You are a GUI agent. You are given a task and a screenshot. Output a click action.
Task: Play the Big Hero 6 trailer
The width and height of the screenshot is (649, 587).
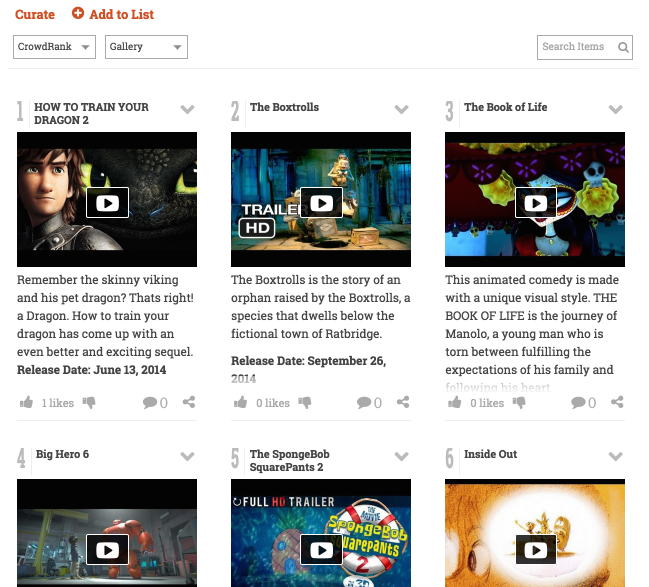(107, 550)
